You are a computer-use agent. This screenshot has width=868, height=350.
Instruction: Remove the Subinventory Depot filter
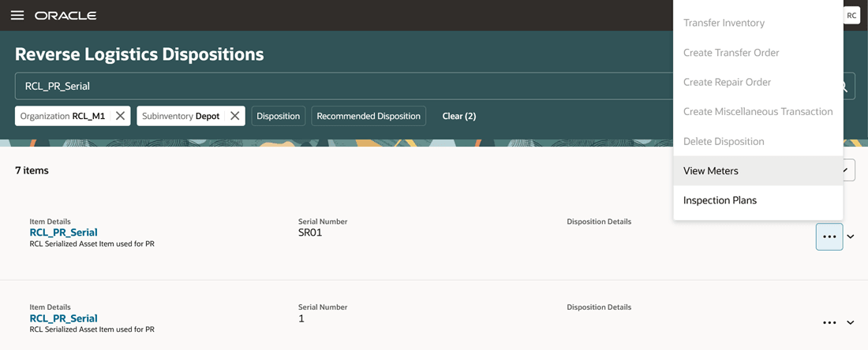click(234, 116)
